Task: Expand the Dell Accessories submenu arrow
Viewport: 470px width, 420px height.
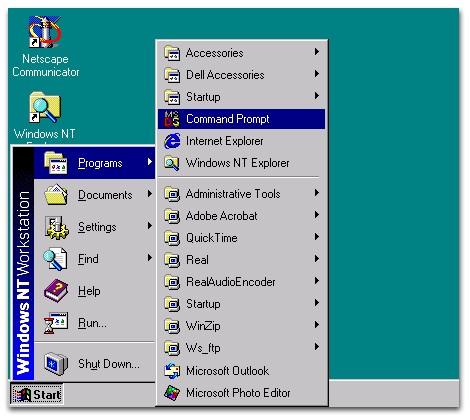Action: pyautogui.click(x=317, y=74)
